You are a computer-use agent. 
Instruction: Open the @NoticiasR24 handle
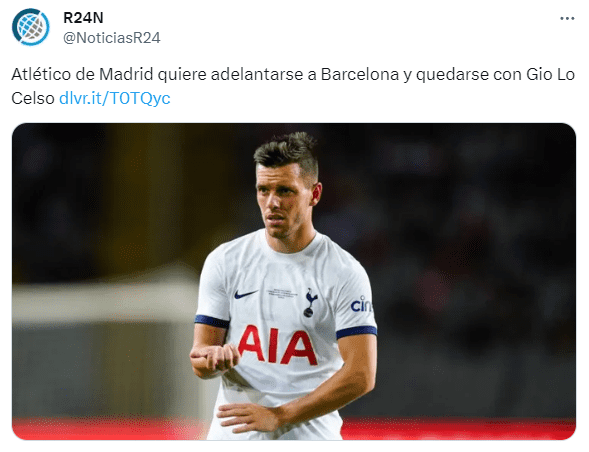(x=112, y=38)
